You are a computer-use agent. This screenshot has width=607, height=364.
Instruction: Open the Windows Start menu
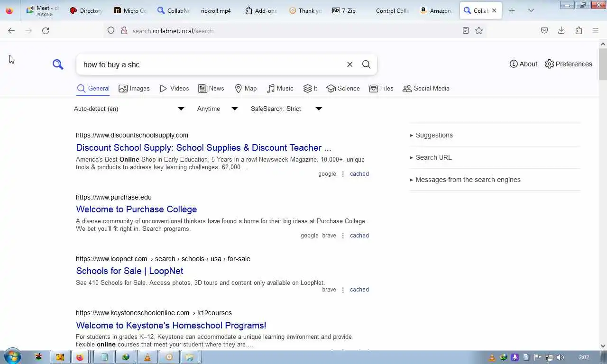tap(12, 357)
